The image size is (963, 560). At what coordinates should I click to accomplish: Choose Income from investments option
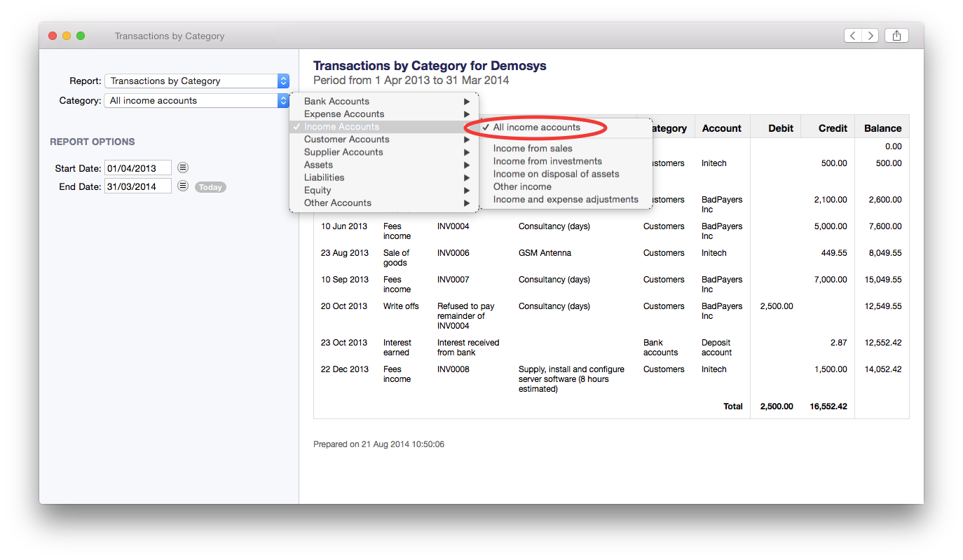[x=566, y=161]
